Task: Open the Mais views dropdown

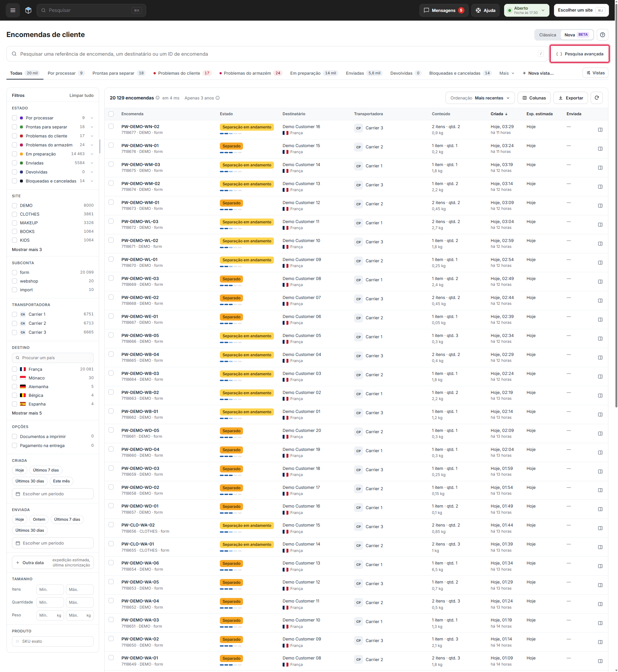Action: (x=507, y=73)
